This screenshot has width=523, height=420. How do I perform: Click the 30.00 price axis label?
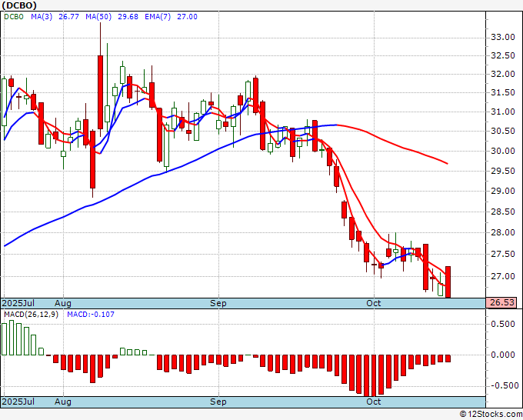(503, 151)
